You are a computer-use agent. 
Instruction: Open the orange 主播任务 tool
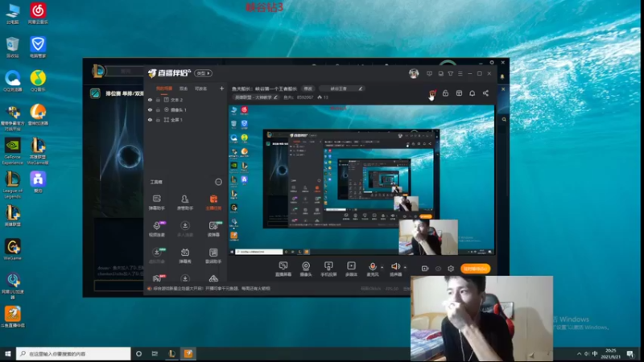[213, 203]
